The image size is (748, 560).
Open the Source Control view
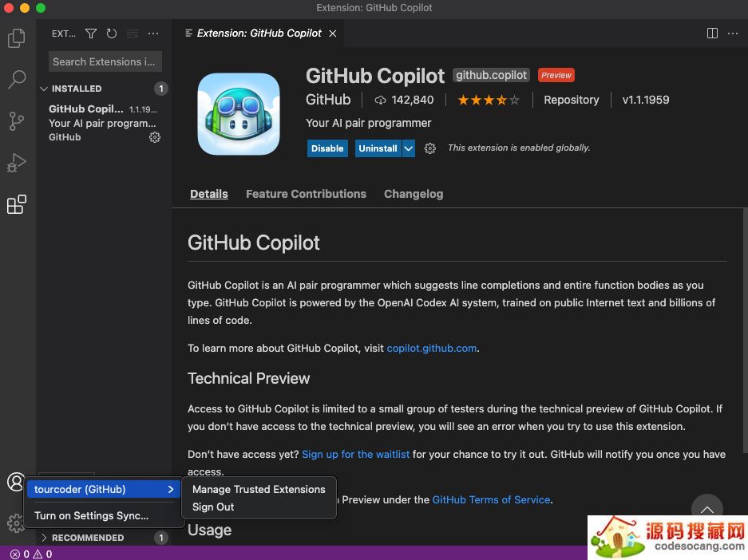[17, 120]
